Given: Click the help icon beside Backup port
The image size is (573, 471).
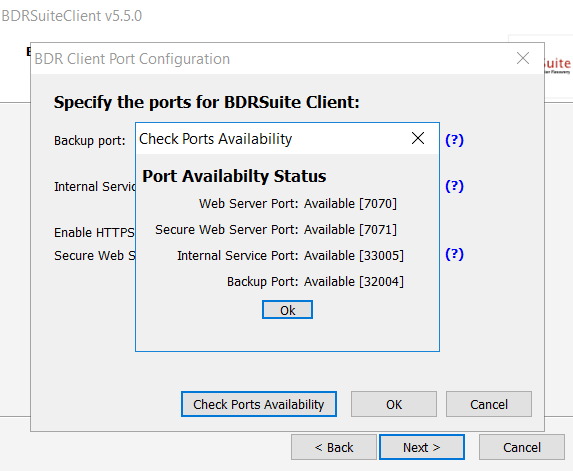Looking at the screenshot, I should point(454,140).
